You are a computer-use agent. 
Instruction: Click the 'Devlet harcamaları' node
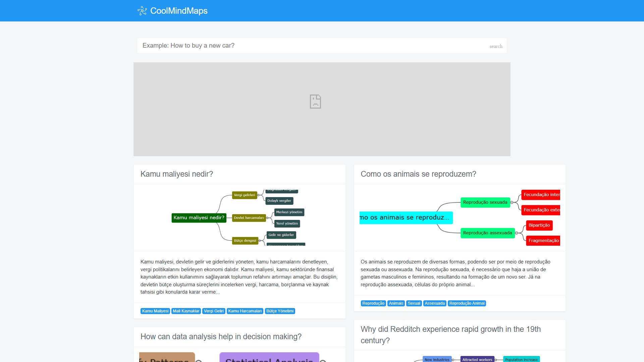(249, 218)
